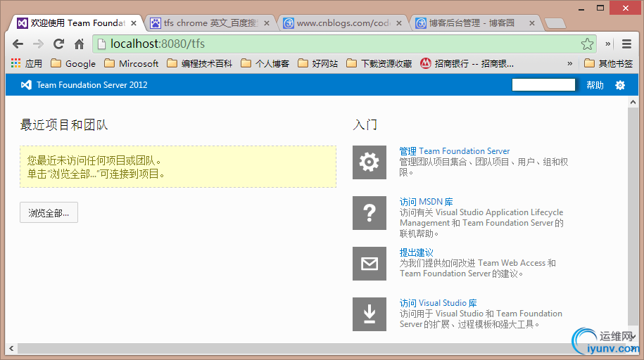Open the Chrome hamburger menu
This screenshot has height=360, width=644.
[x=626, y=44]
